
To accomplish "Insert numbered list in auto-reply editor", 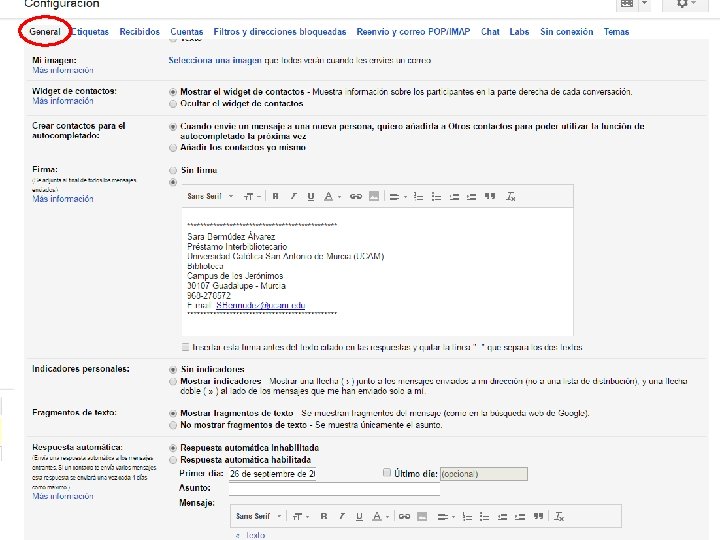I will pyautogui.click(x=467, y=517).
